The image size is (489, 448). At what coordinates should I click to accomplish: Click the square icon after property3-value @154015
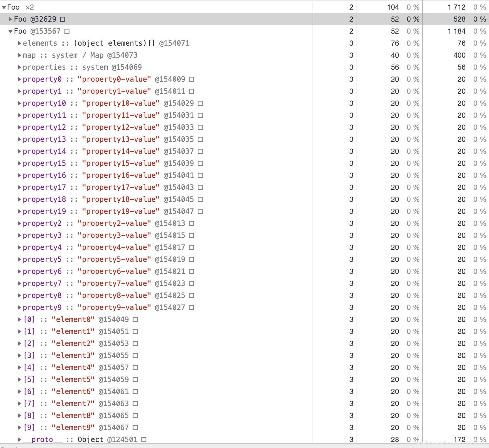point(192,235)
